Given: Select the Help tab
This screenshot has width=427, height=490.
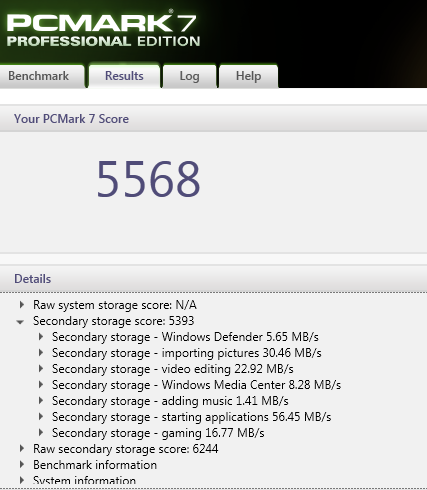Looking at the screenshot, I should [x=248, y=76].
